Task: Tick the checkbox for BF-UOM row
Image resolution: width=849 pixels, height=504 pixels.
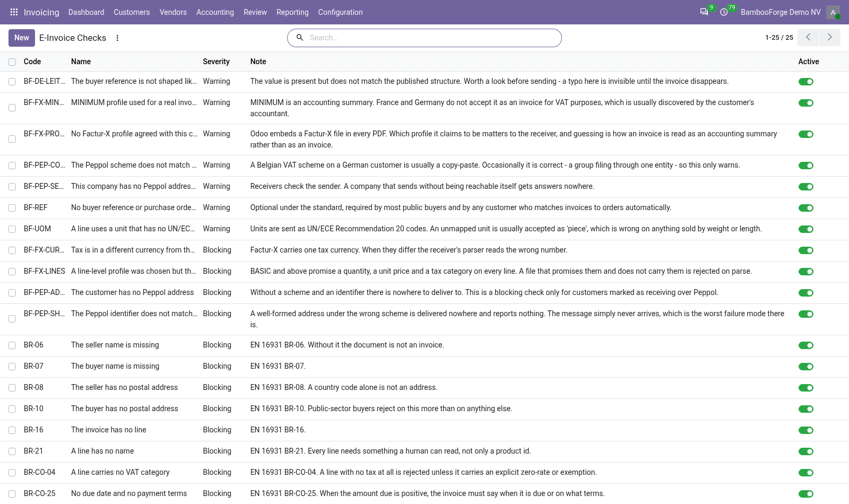Action: (12, 229)
